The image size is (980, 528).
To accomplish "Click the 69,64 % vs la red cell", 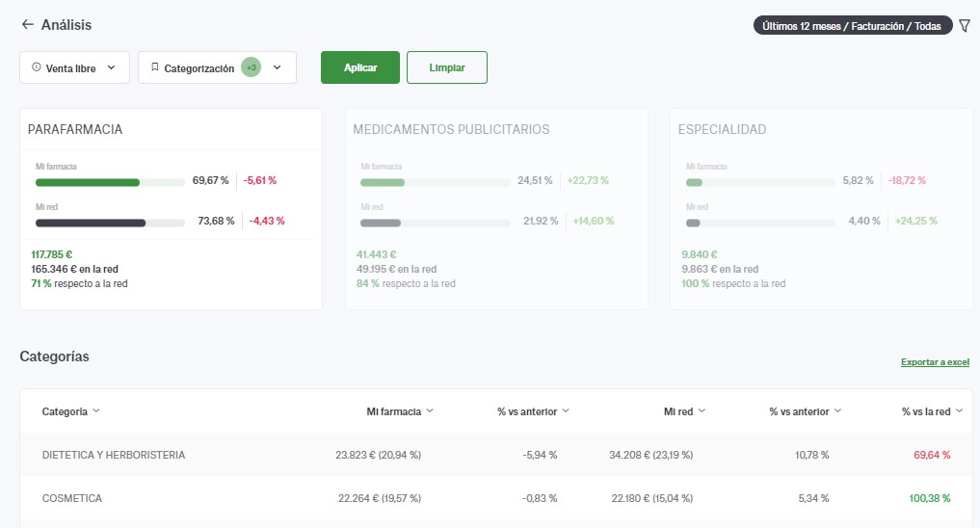I will pos(932,455).
